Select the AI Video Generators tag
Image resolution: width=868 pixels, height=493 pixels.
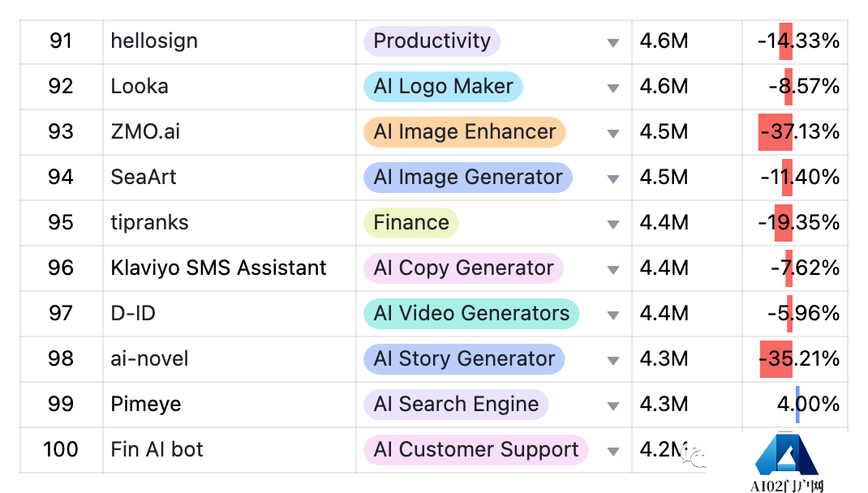pos(471,314)
